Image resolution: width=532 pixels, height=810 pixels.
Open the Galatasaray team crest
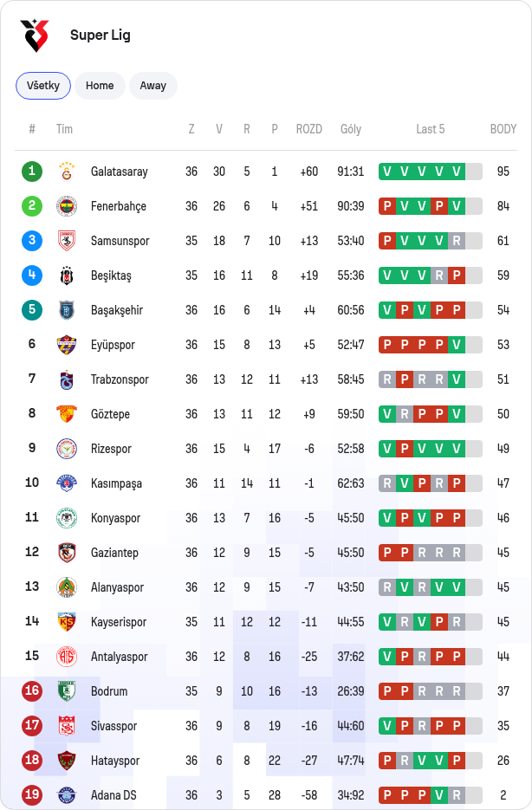67,172
